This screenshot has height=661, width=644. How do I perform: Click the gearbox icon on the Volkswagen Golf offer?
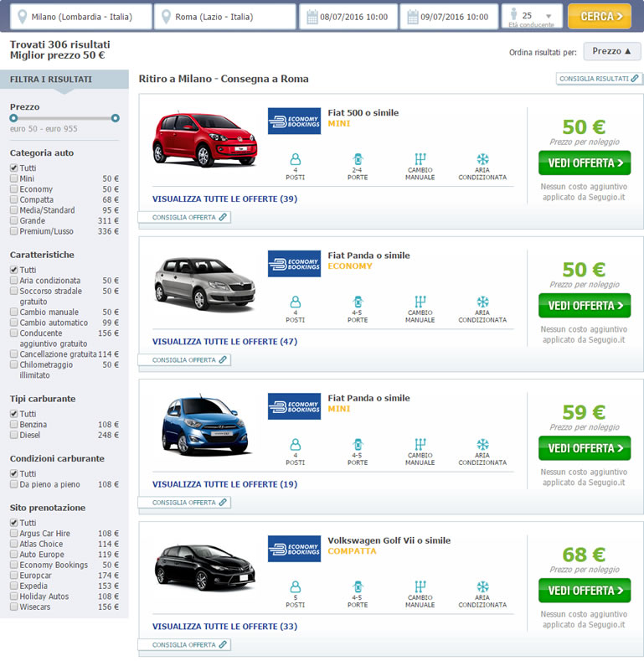click(420, 586)
